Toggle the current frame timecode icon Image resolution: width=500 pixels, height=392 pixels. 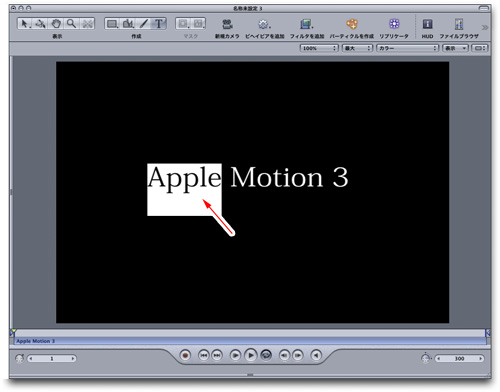coord(20,358)
